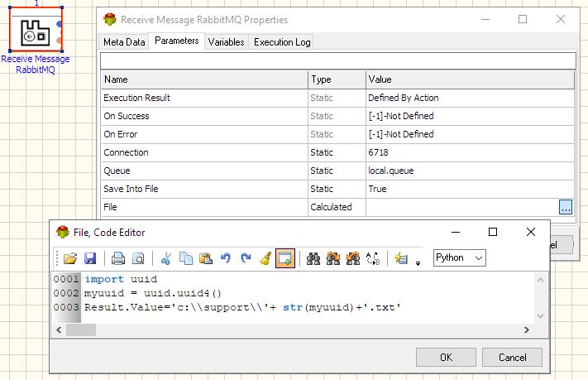Click the Save Into File parameter name
Screen dimensions: 588x380
tap(131, 189)
